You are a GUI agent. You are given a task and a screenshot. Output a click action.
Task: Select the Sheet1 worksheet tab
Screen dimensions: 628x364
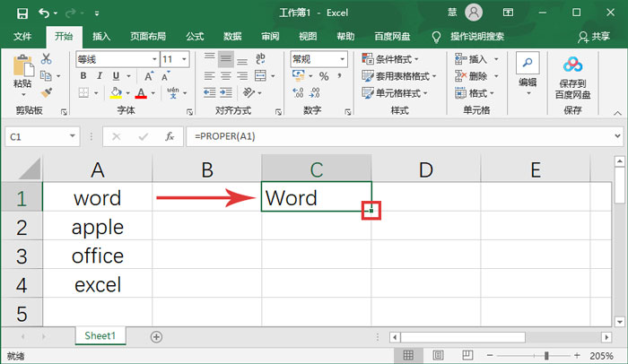[100, 336]
